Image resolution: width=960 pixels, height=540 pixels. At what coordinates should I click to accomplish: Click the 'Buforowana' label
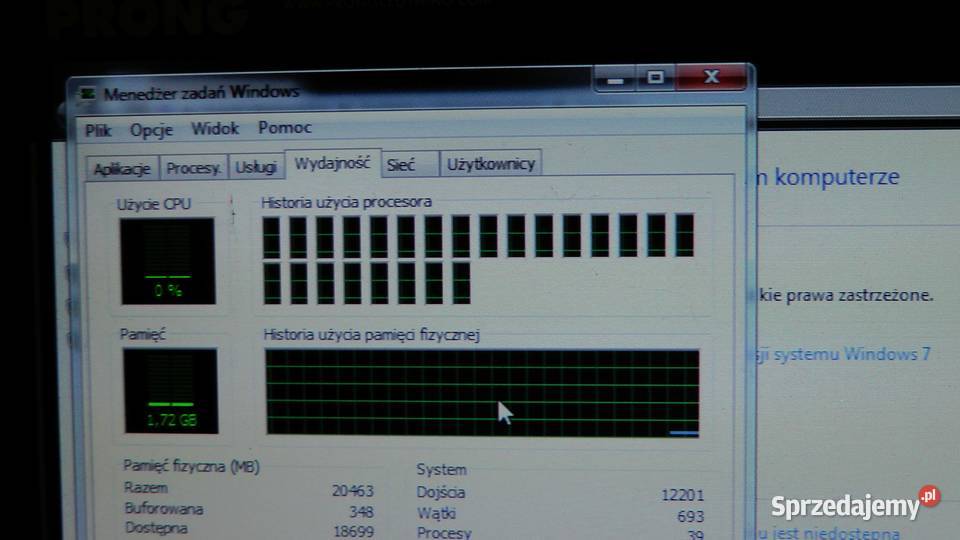164,508
